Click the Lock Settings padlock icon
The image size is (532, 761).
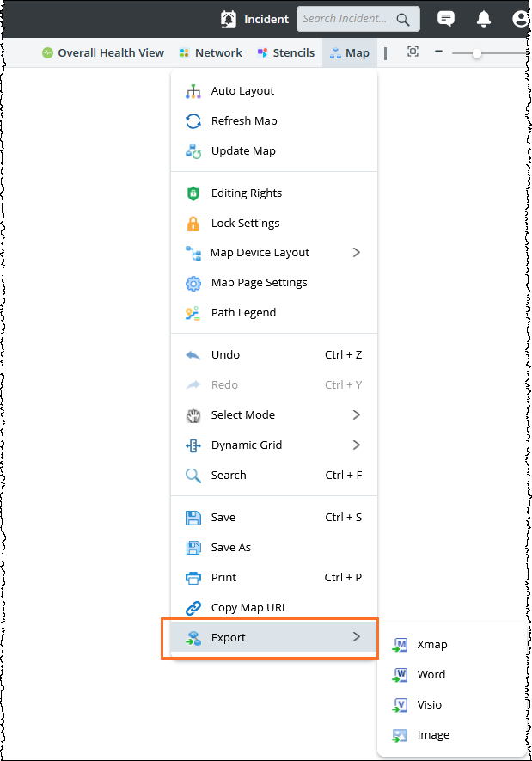(x=193, y=224)
